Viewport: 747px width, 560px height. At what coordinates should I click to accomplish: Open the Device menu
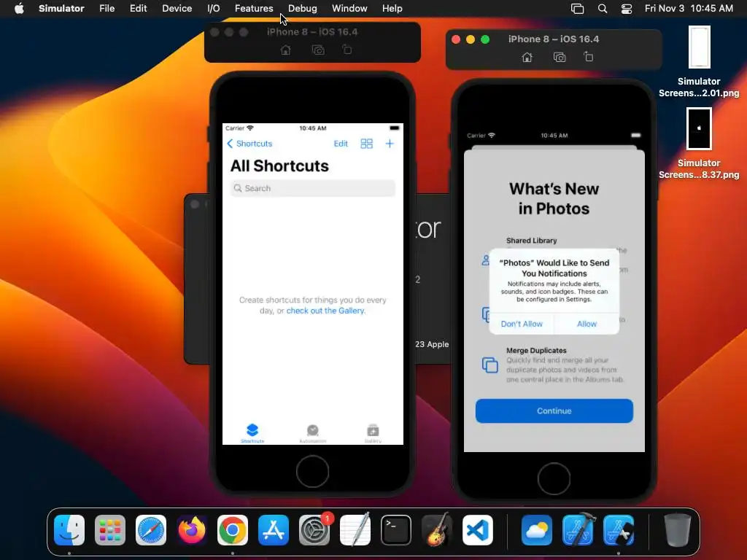point(177,9)
